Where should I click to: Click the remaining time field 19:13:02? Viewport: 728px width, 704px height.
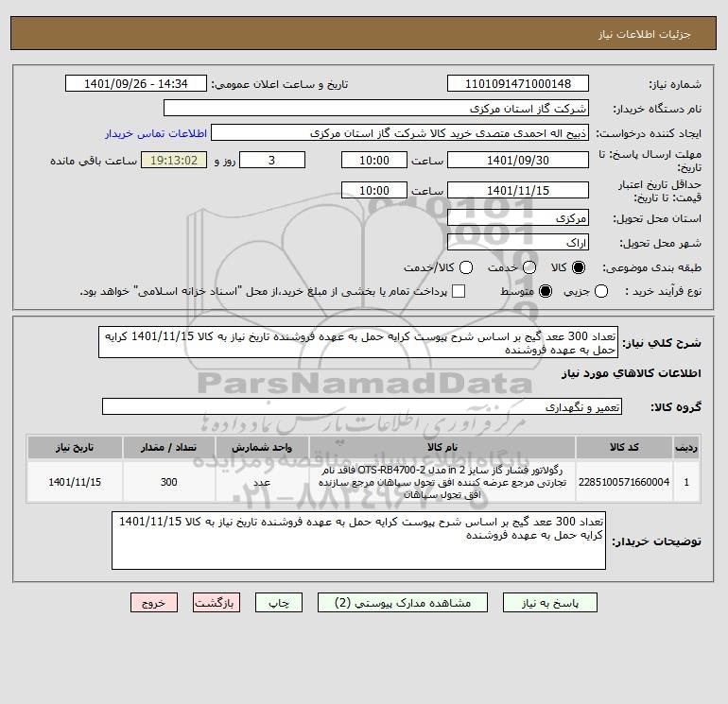pyautogui.click(x=174, y=160)
